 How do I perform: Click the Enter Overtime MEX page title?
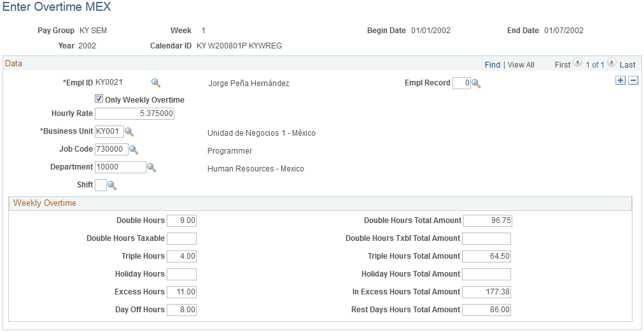[57, 7]
